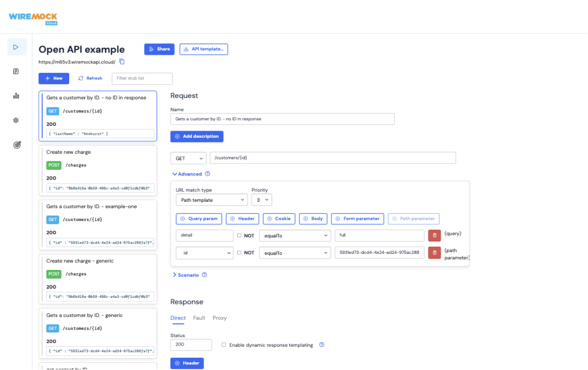Change the Priority value from 3
This screenshot has width=588, height=370.
(261, 200)
